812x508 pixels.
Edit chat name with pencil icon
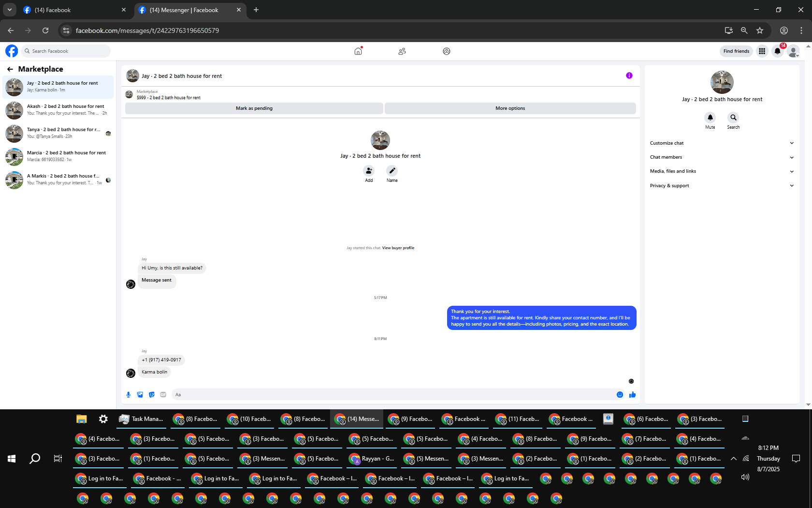point(392,171)
